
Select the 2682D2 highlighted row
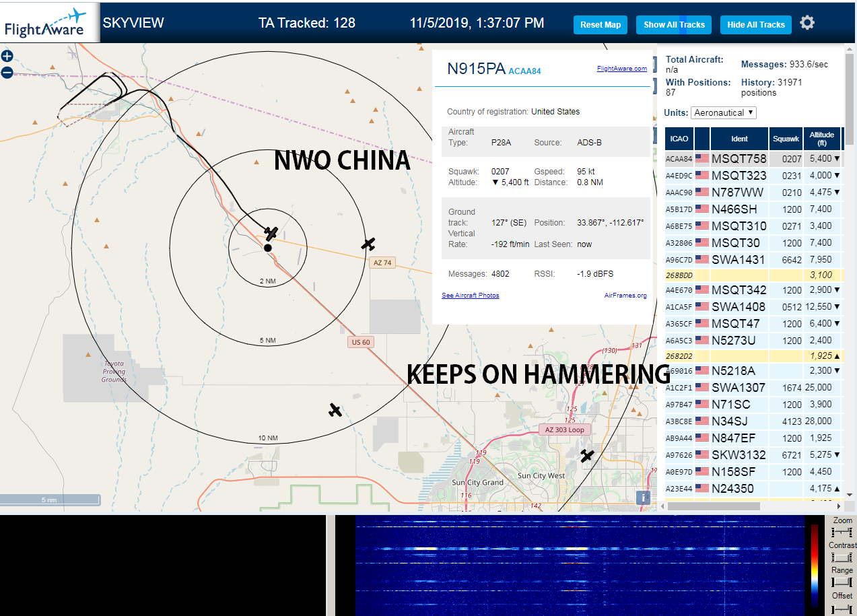pos(753,355)
